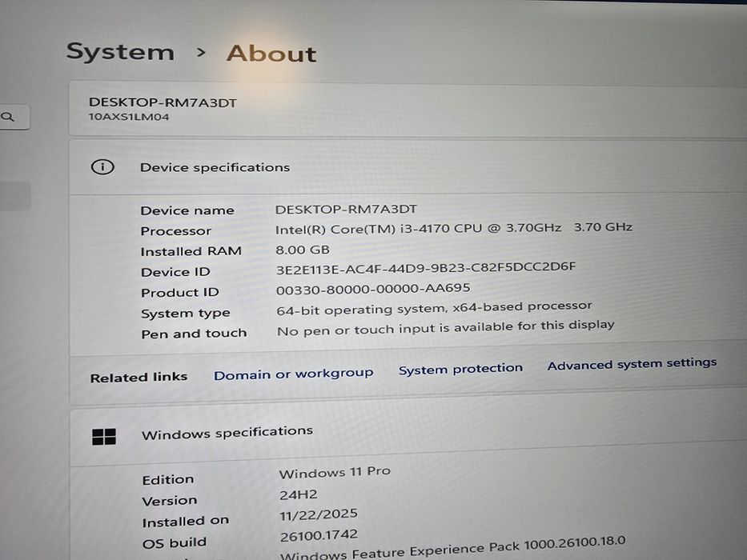Click the About breadcrumb title
The width and height of the screenshot is (747, 560).
pyautogui.click(x=271, y=54)
